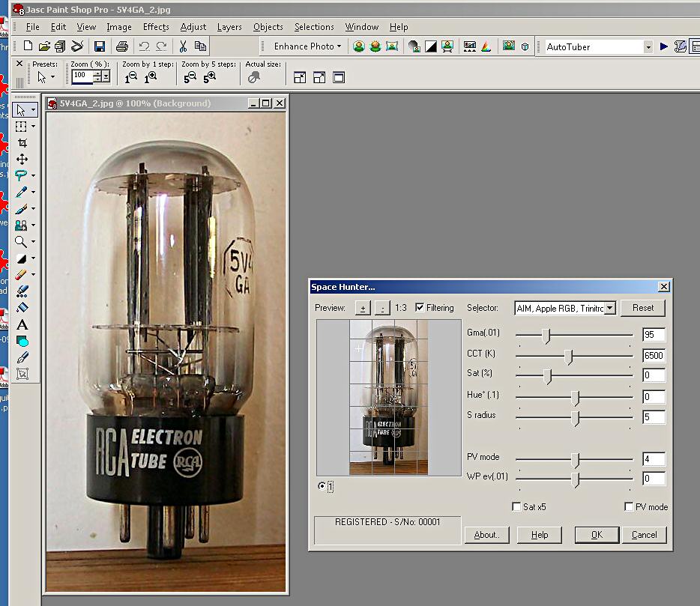Click the Actual size icon

[x=254, y=78]
